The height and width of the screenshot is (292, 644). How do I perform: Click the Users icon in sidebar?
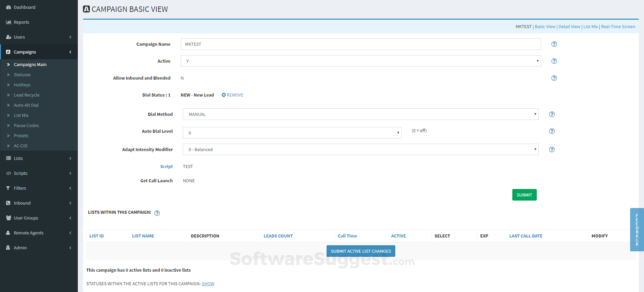coord(8,37)
